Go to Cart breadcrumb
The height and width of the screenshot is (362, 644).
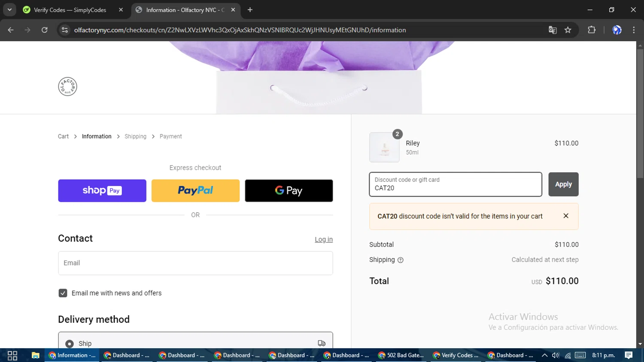click(x=63, y=136)
